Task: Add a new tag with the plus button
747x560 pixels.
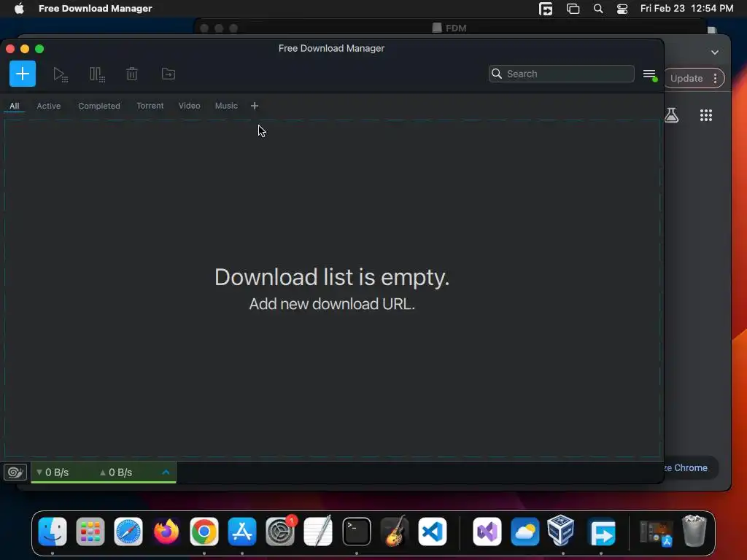Action: 255,106
